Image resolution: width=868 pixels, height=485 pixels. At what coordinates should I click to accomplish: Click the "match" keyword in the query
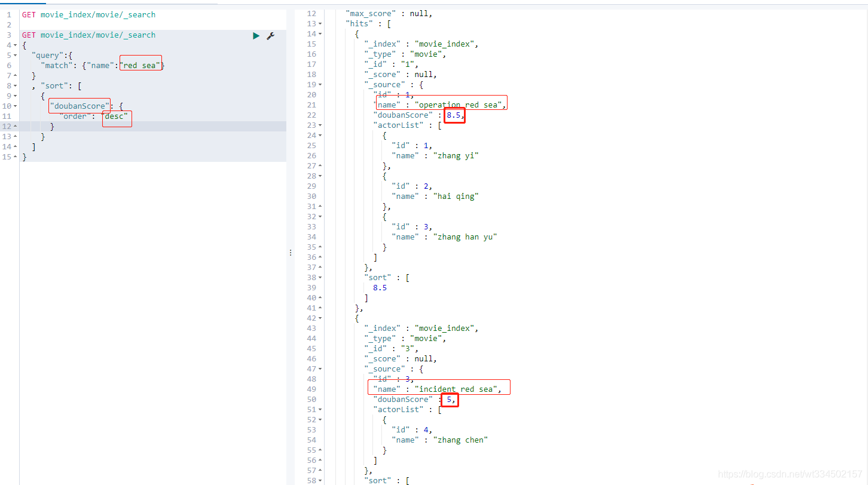coord(56,66)
